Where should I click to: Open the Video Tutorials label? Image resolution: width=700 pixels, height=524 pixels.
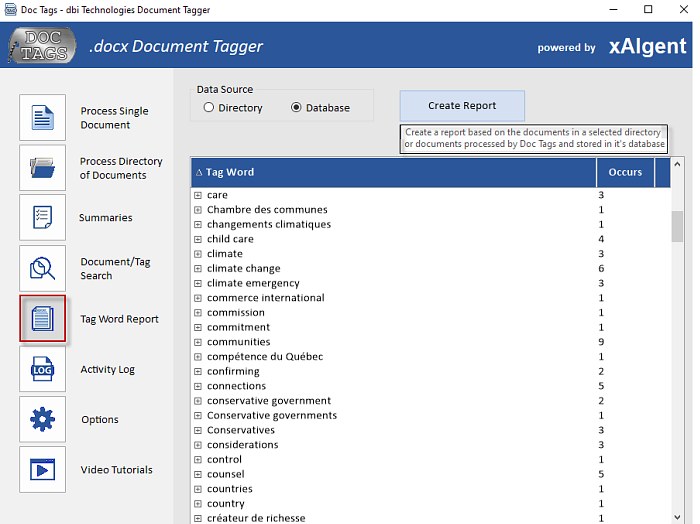click(x=117, y=470)
